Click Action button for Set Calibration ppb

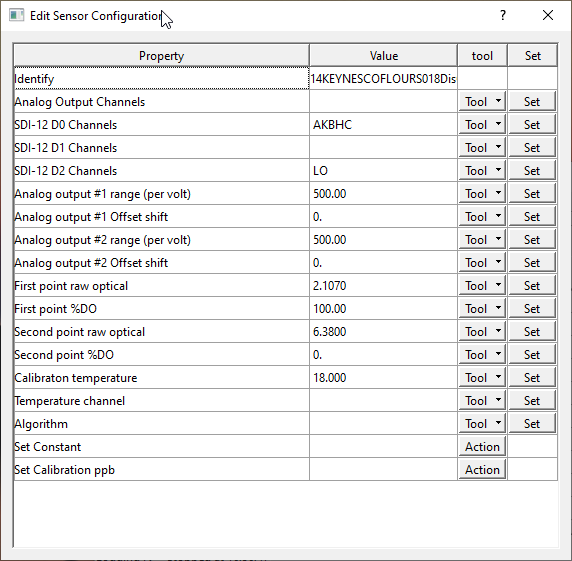pos(482,469)
